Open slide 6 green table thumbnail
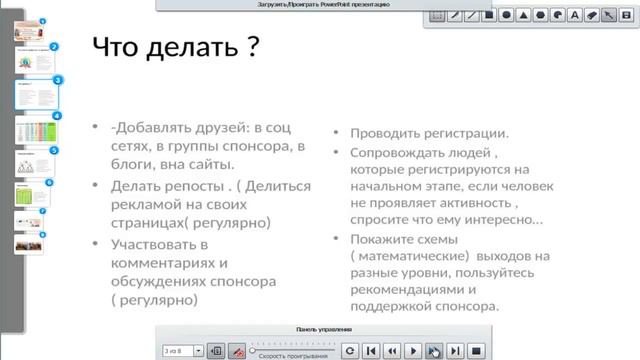Screen dimensions: 640x360 pos(32,195)
